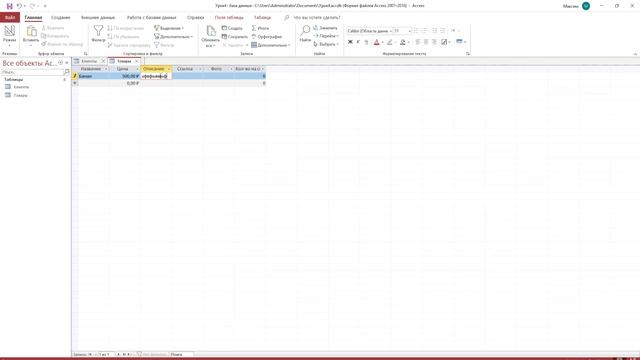Open the font name Calibri dropdown
This screenshot has height=360, width=640.
391,31
